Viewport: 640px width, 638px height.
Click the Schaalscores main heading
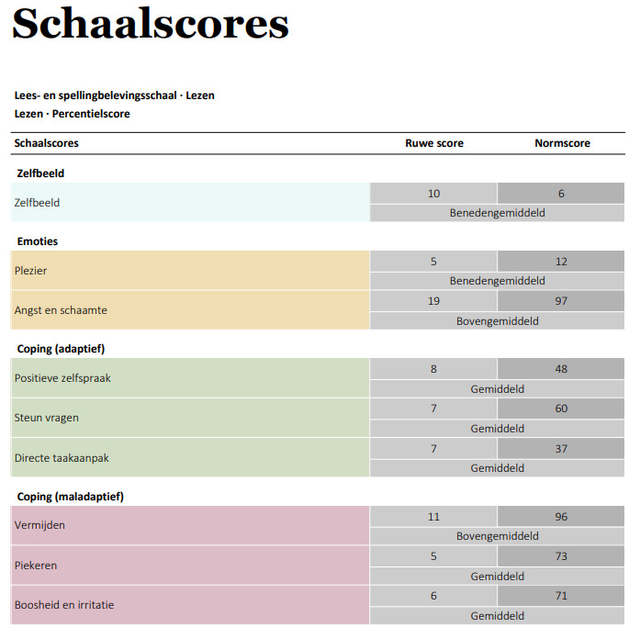coord(150,23)
